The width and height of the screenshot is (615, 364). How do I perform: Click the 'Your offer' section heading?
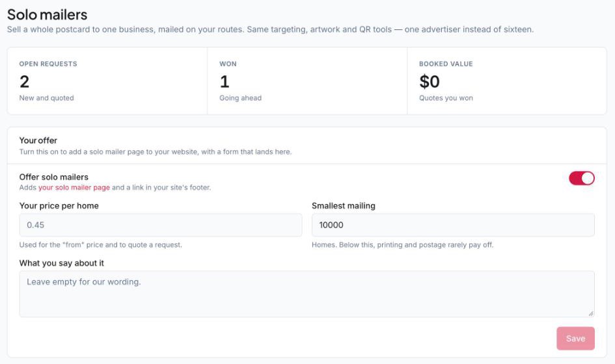click(x=38, y=140)
